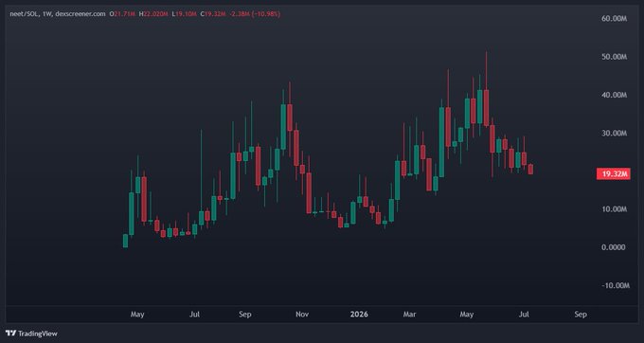Click the last red candle at 19.32M

click(x=530, y=170)
